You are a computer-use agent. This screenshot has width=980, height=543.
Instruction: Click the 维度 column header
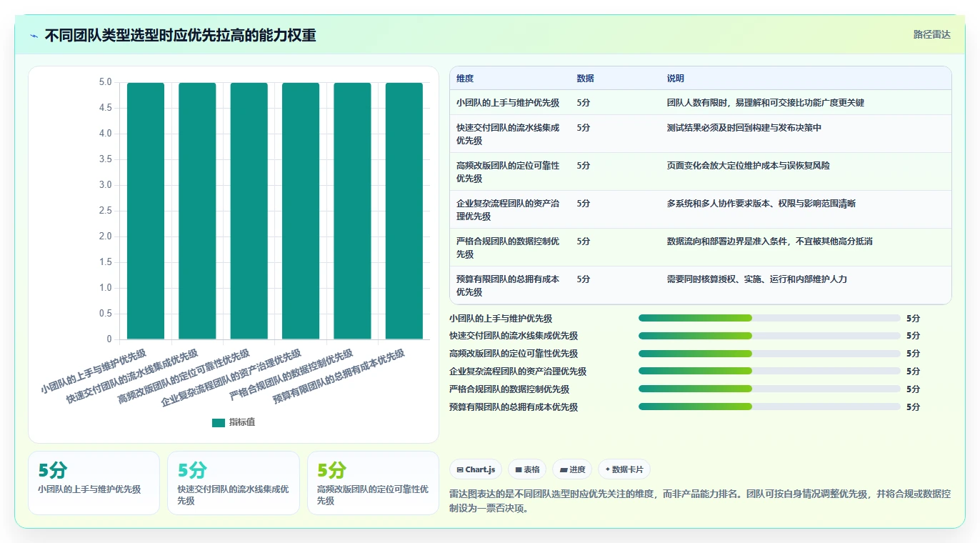[x=465, y=79]
